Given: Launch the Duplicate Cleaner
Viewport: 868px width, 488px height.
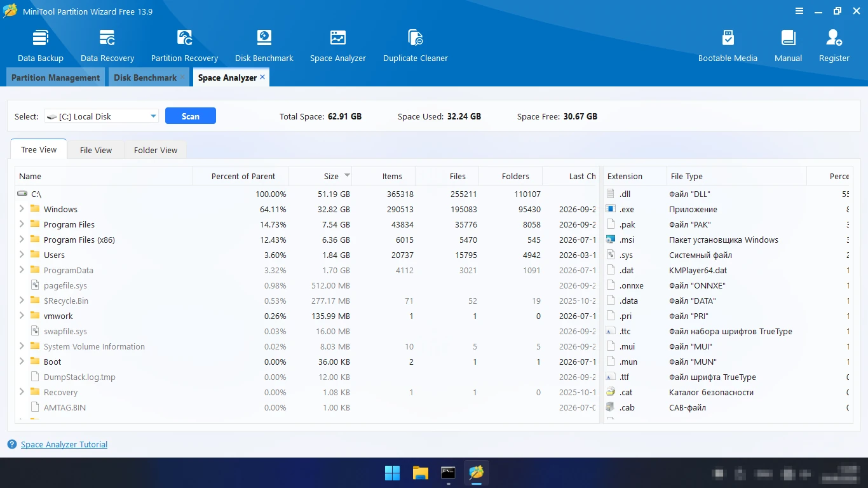Looking at the screenshot, I should click(416, 46).
